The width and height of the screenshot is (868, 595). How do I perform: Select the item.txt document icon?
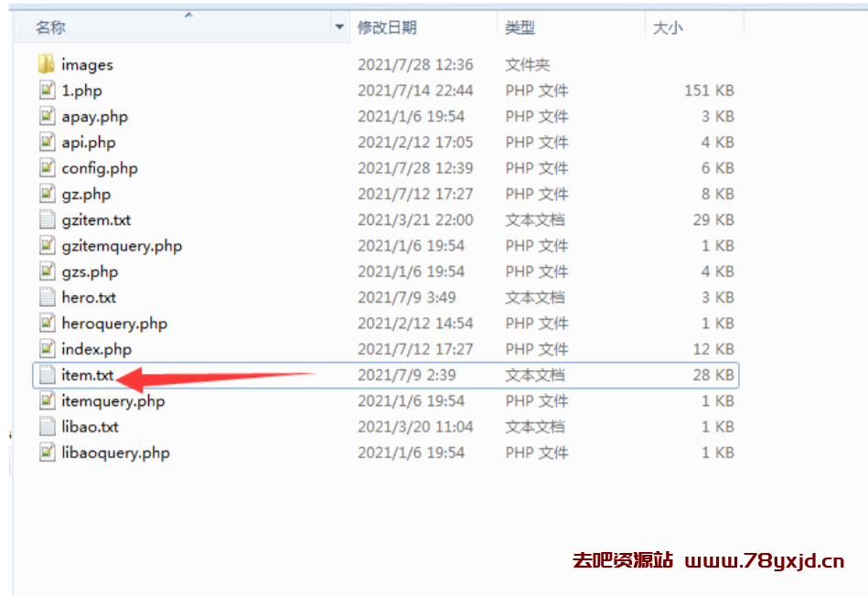pyautogui.click(x=47, y=375)
